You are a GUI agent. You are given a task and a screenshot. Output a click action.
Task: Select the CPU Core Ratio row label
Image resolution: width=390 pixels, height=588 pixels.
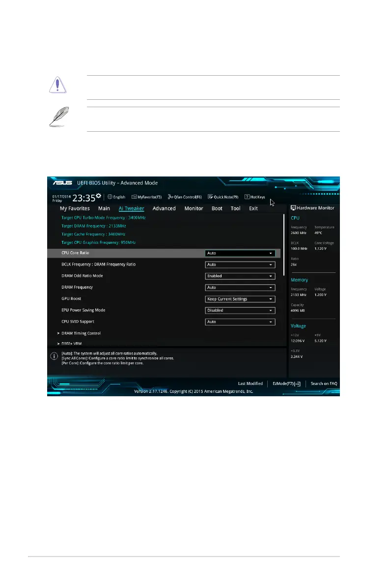pyautogui.click(x=75, y=253)
